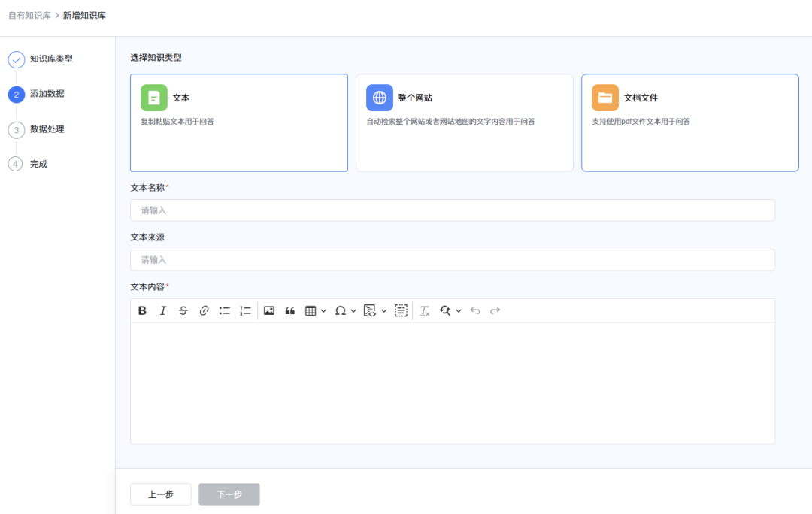The height and width of the screenshot is (514, 812).
Task: Create a numbered list
Action: point(245,310)
